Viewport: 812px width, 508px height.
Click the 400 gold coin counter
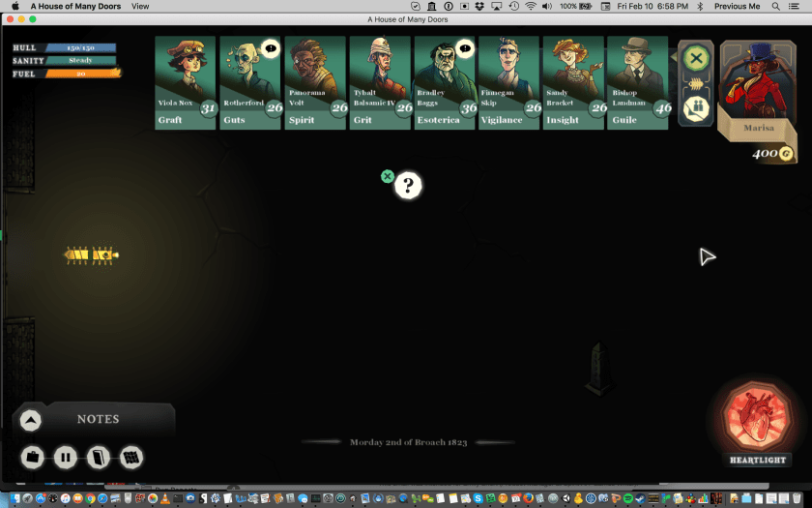(772, 154)
